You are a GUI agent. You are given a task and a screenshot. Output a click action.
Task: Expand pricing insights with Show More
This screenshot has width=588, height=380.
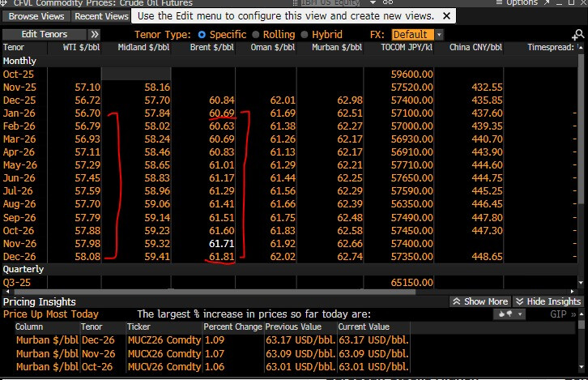coord(480,301)
